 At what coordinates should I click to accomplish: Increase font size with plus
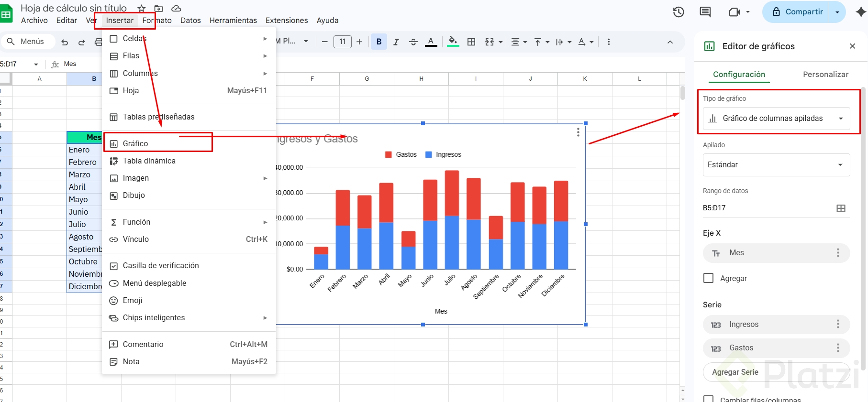(359, 42)
